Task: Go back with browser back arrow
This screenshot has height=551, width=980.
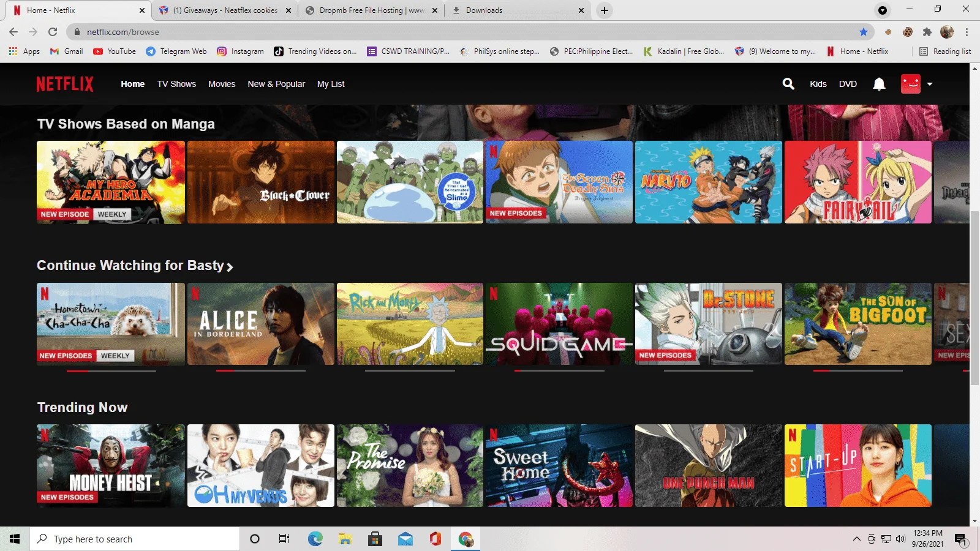Action: pyautogui.click(x=13, y=32)
